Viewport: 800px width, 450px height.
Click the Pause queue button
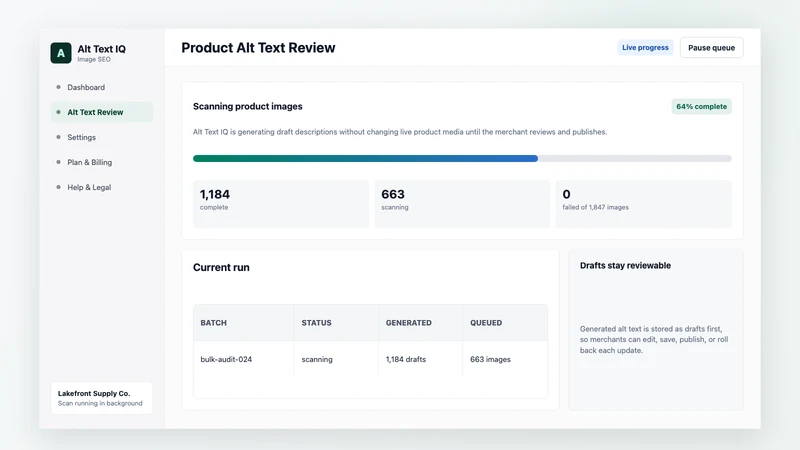click(711, 47)
